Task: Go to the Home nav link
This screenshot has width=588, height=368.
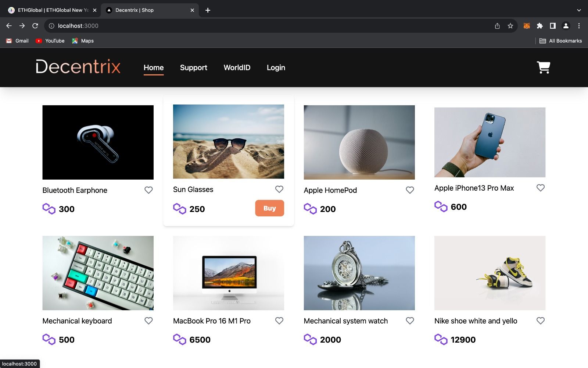Action: [x=154, y=68]
